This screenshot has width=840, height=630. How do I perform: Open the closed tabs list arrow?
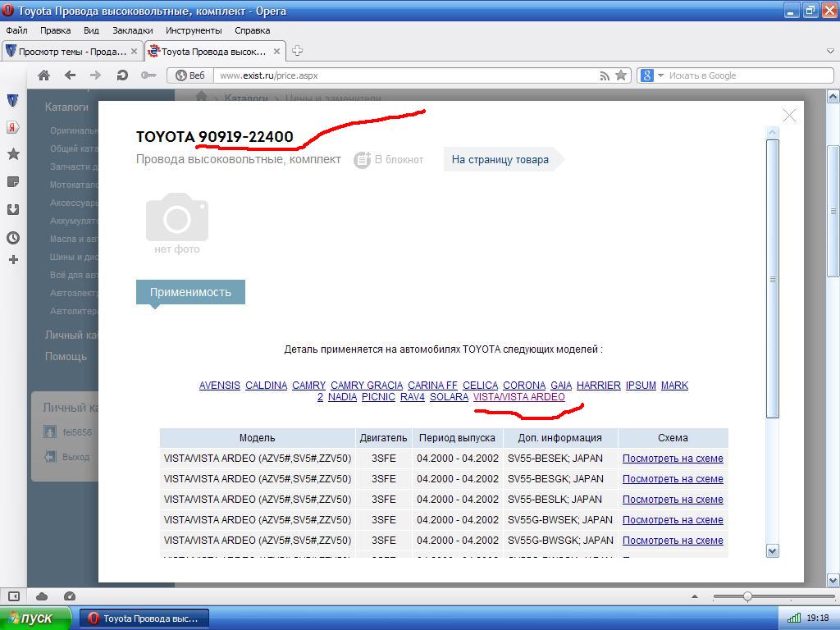(x=829, y=52)
